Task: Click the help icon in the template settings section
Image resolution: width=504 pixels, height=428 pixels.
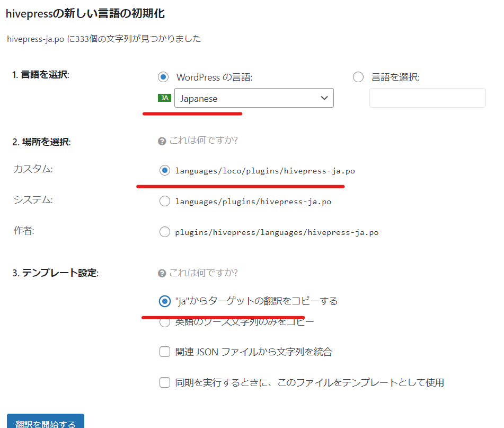Action: pyautogui.click(x=162, y=273)
